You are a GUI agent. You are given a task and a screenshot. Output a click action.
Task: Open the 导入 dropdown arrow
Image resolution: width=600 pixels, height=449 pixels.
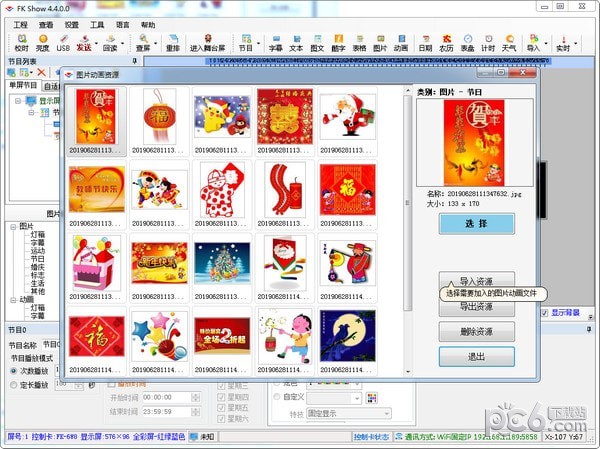tap(546, 43)
